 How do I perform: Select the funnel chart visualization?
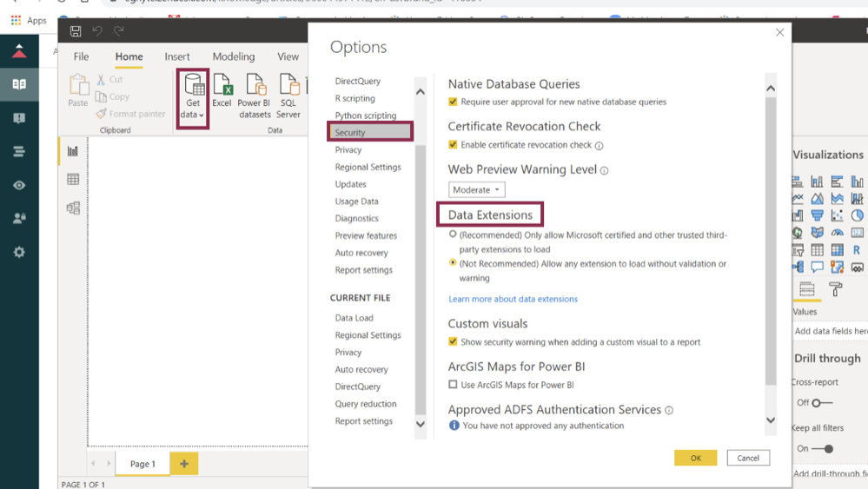click(817, 215)
